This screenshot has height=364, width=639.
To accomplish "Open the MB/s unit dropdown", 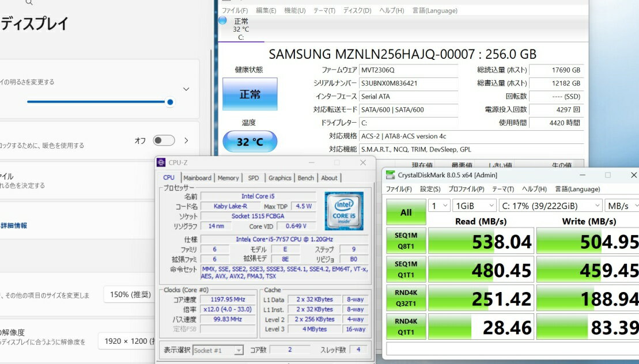I will pyautogui.click(x=621, y=206).
